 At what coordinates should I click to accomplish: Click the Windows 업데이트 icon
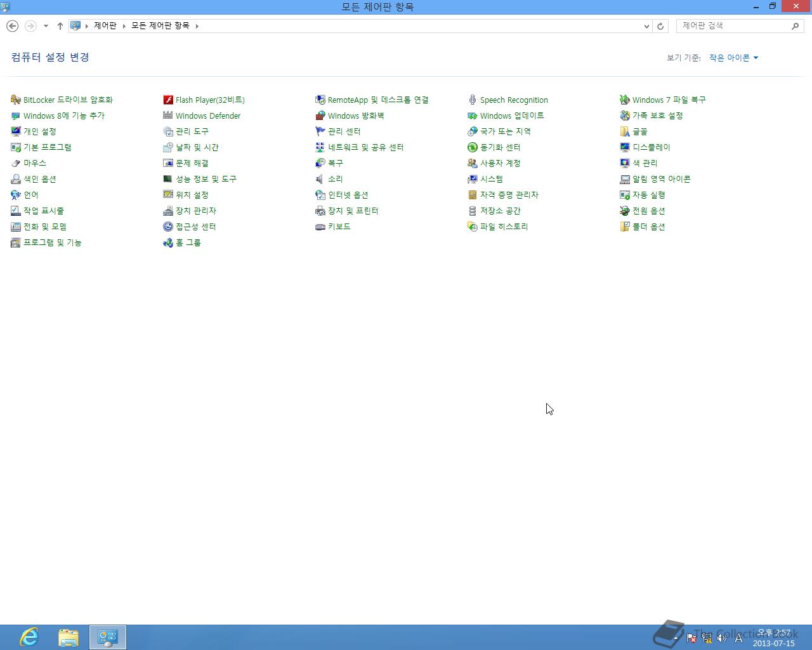point(473,116)
